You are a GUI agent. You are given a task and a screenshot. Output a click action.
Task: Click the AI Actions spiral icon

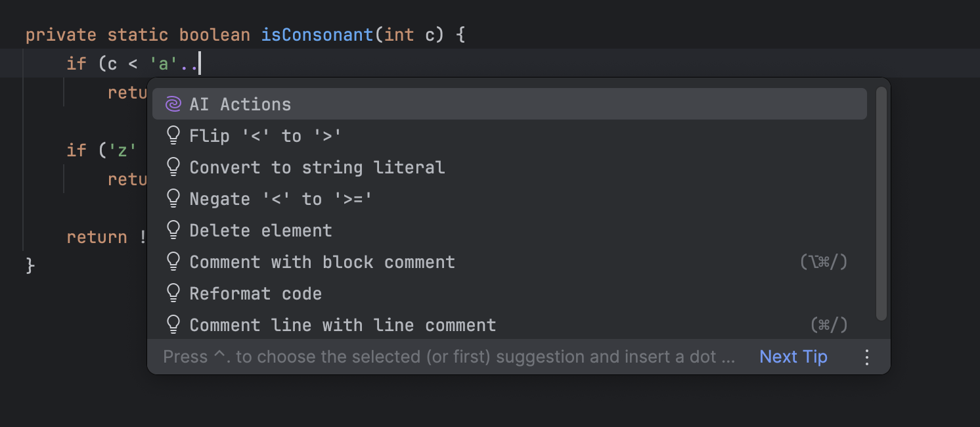pos(173,103)
